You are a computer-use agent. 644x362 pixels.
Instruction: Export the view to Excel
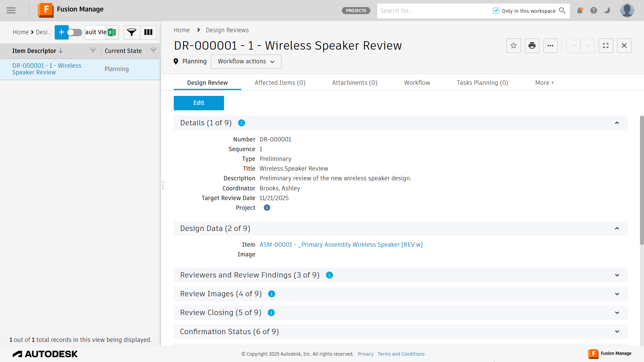(x=112, y=32)
